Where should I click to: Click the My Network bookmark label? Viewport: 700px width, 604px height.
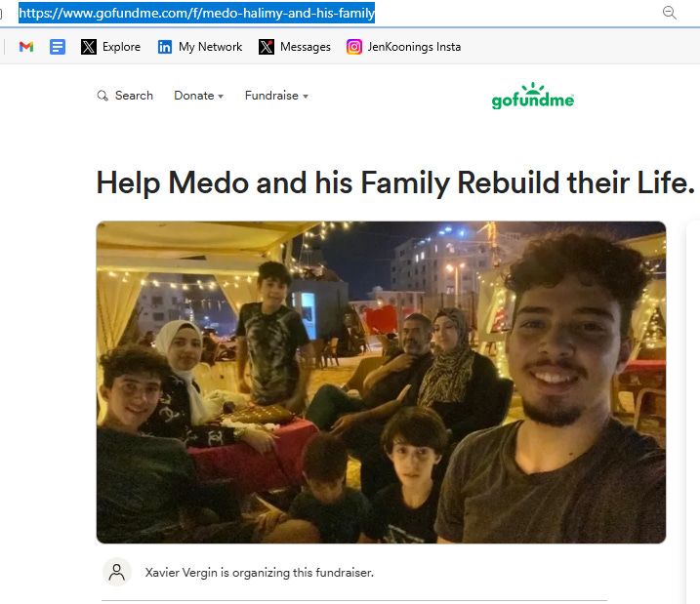(x=210, y=47)
